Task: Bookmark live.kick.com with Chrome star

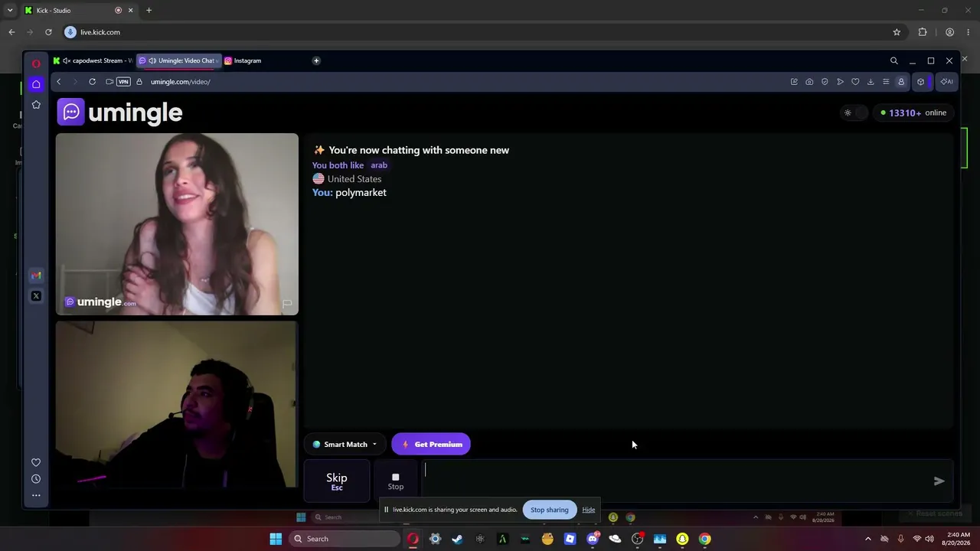Action: [897, 32]
